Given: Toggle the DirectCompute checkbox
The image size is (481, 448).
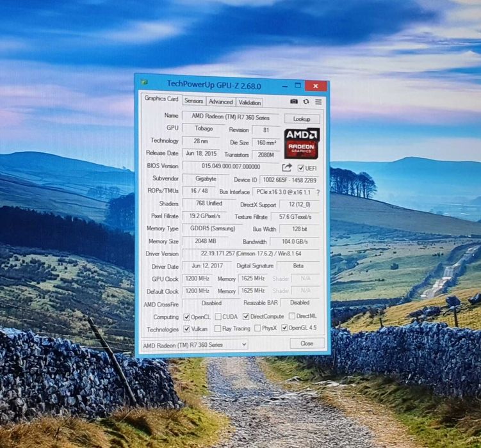Looking at the screenshot, I should pos(246,316).
